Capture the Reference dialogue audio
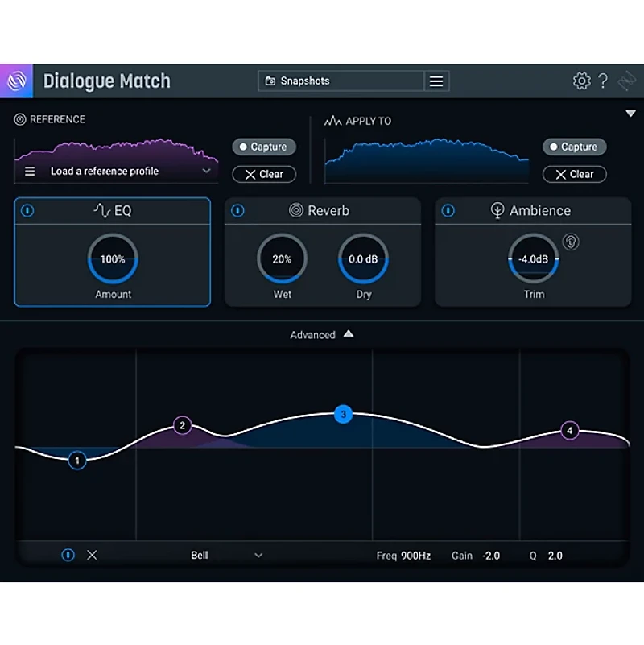Screen dimensions: 644x645 (263, 147)
